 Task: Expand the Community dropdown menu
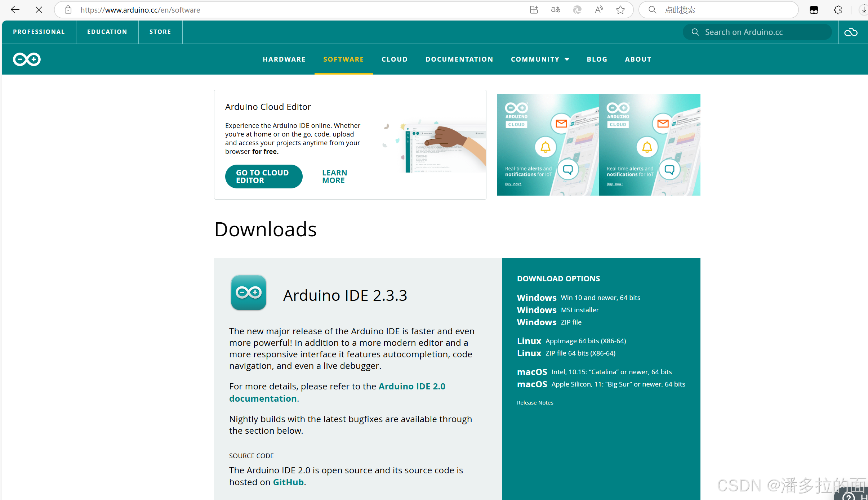tap(540, 59)
